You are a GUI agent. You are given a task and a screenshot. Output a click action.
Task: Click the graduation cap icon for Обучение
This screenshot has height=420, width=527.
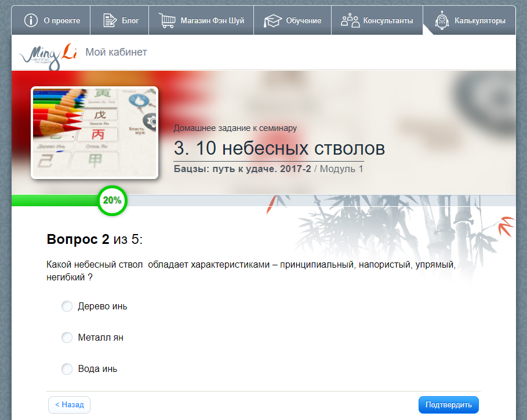tap(272, 21)
